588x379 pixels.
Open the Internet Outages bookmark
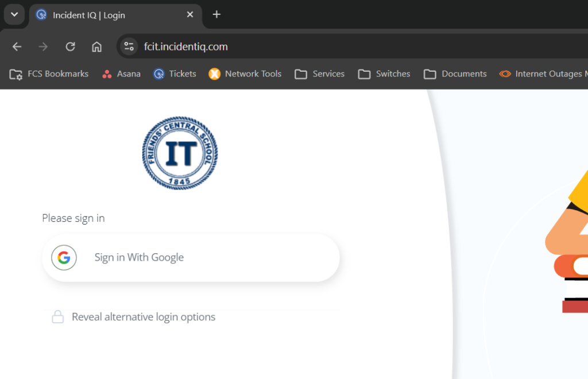[543, 74]
